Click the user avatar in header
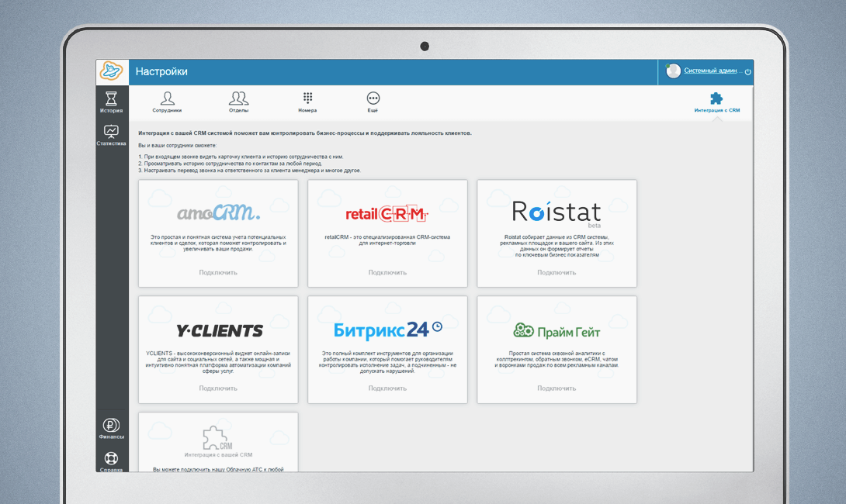 pos(674,71)
